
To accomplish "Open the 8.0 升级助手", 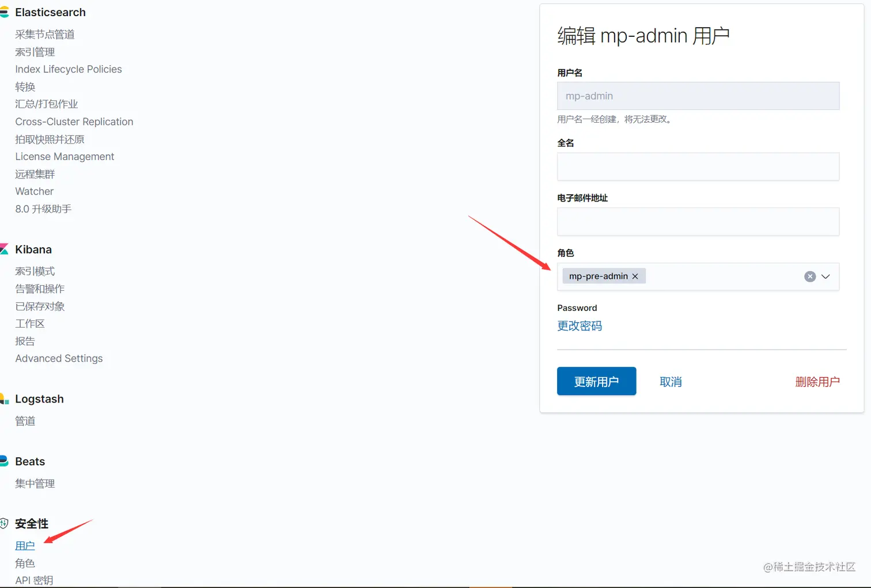I will pos(43,209).
